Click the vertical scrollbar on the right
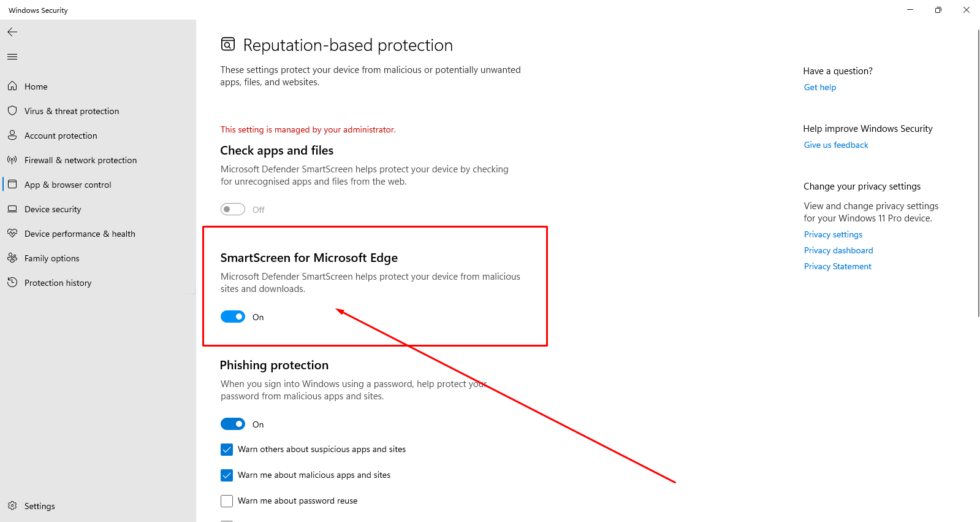Image resolution: width=980 pixels, height=522 pixels. click(978, 172)
